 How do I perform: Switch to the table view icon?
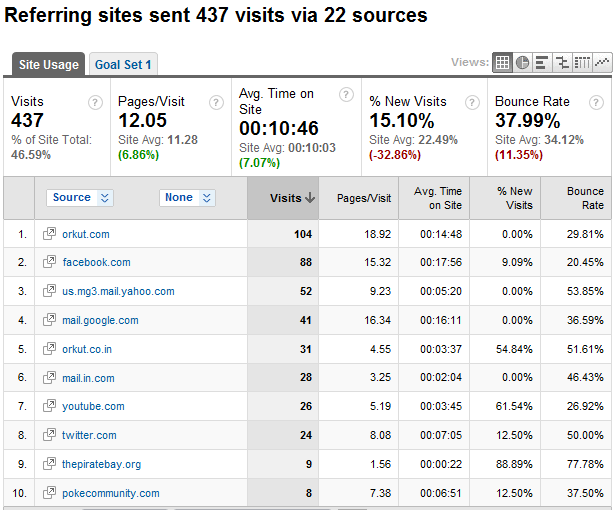[x=503, y=62]
